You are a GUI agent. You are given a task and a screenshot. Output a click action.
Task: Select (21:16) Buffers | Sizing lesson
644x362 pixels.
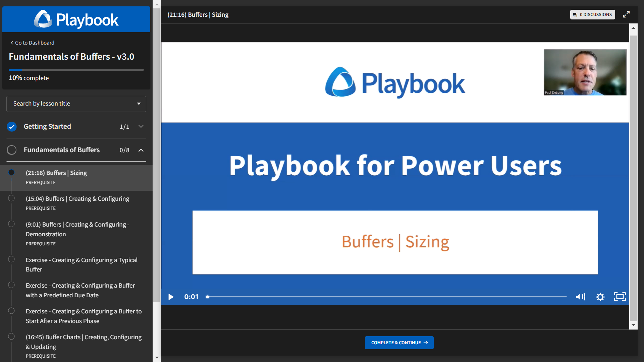point(76,178)
